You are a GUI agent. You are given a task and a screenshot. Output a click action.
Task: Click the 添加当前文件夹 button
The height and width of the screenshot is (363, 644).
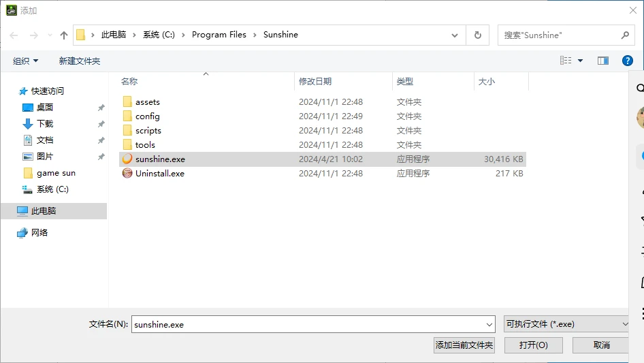tap(464, 345)
